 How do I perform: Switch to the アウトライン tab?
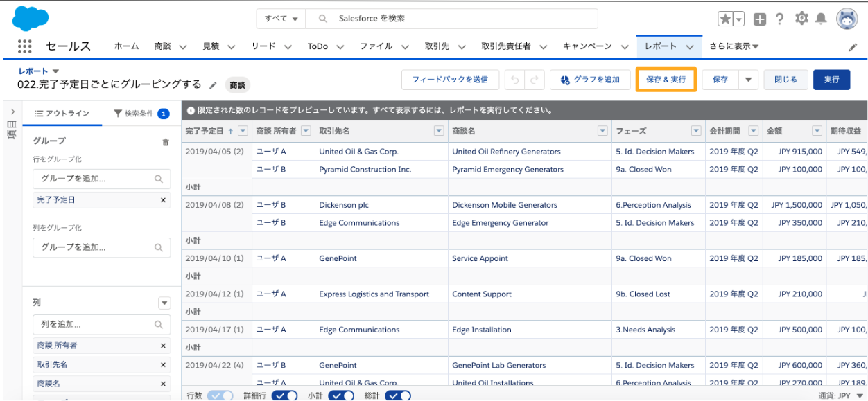(x=62, y=114)
